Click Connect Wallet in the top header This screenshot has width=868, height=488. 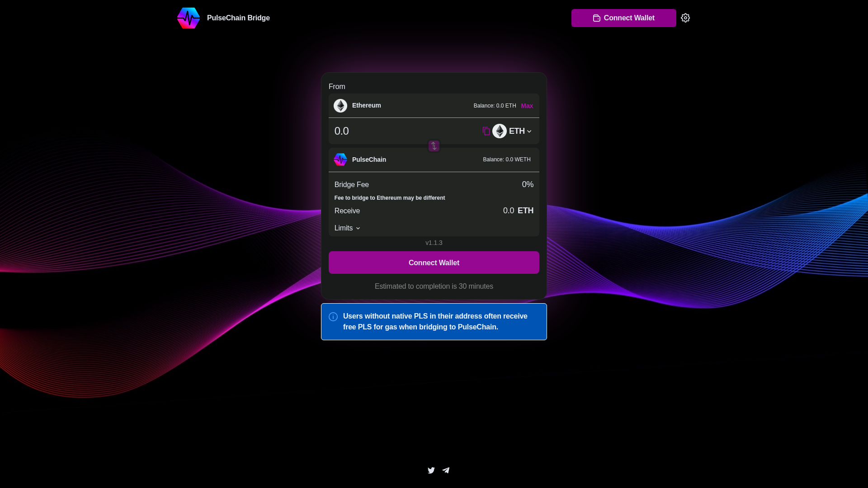624,18
